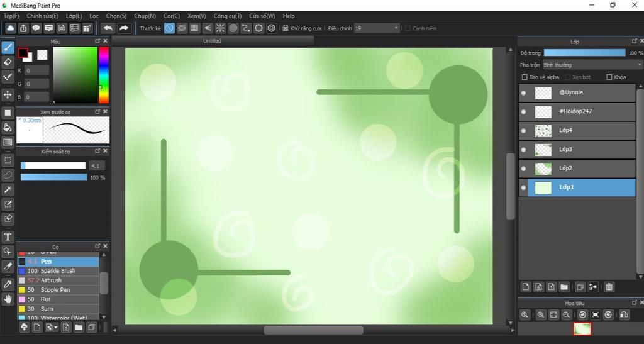
Task: Select the Eyedropper tool
Action: pos(8,284)
